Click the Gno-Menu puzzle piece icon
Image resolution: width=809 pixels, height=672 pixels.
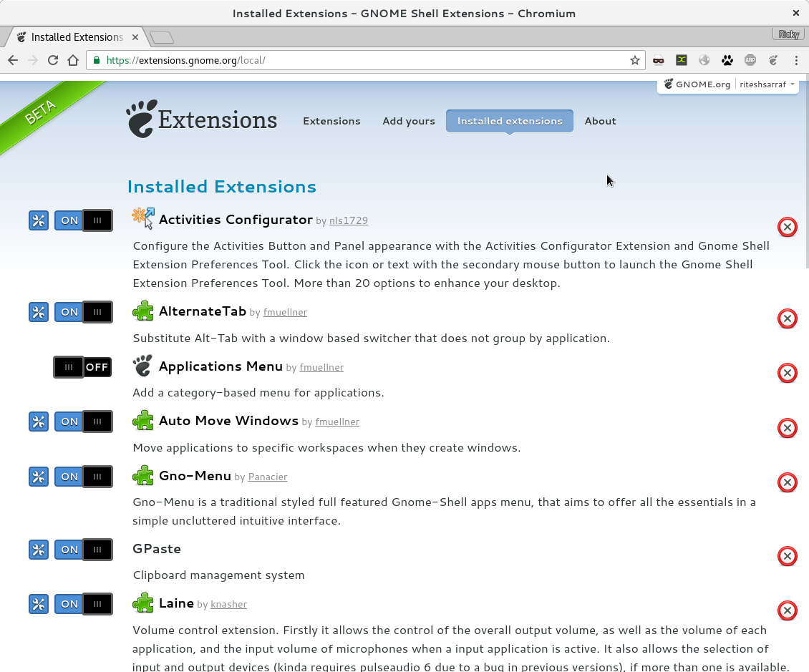[x=143, y=475]
